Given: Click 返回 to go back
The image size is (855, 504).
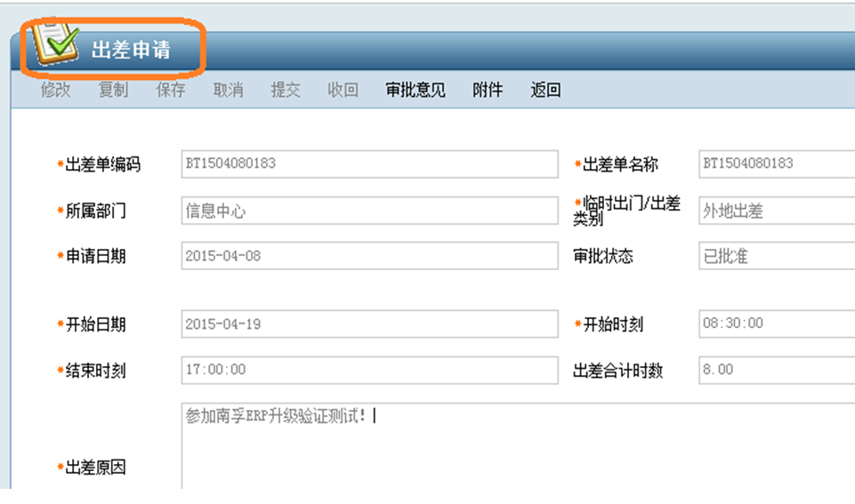Looking at the screenshot, I should click(545, 90).
